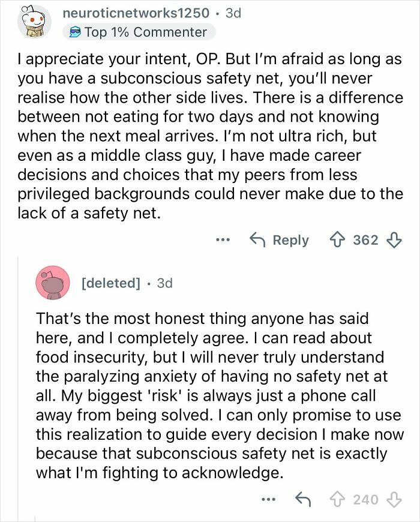Screen dimensions: 420x522
Task: Click the Top 1% Commenter badge icon
Action: click(x=74, y=31)
